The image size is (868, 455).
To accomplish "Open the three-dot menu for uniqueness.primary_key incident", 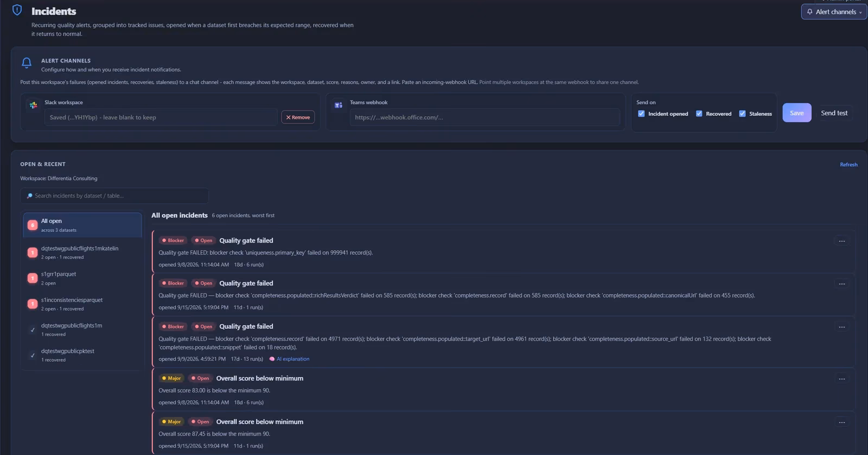I will point(842,241).
